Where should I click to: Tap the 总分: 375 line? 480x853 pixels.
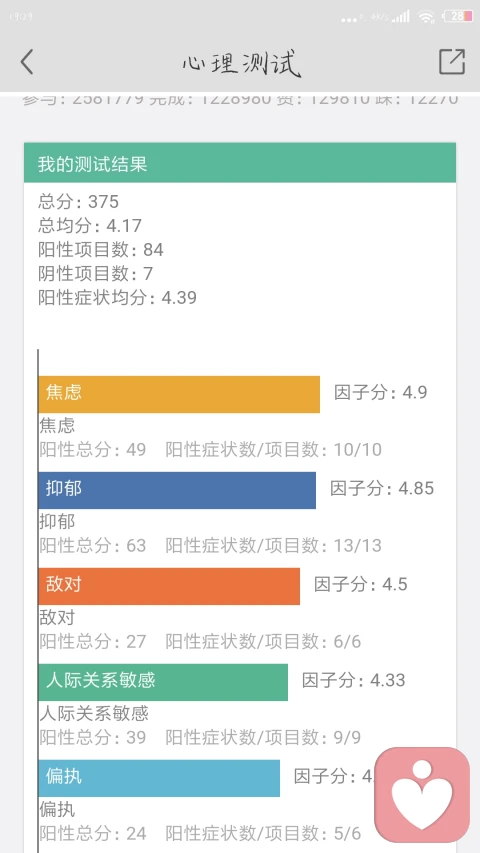[x=78, y=202]
